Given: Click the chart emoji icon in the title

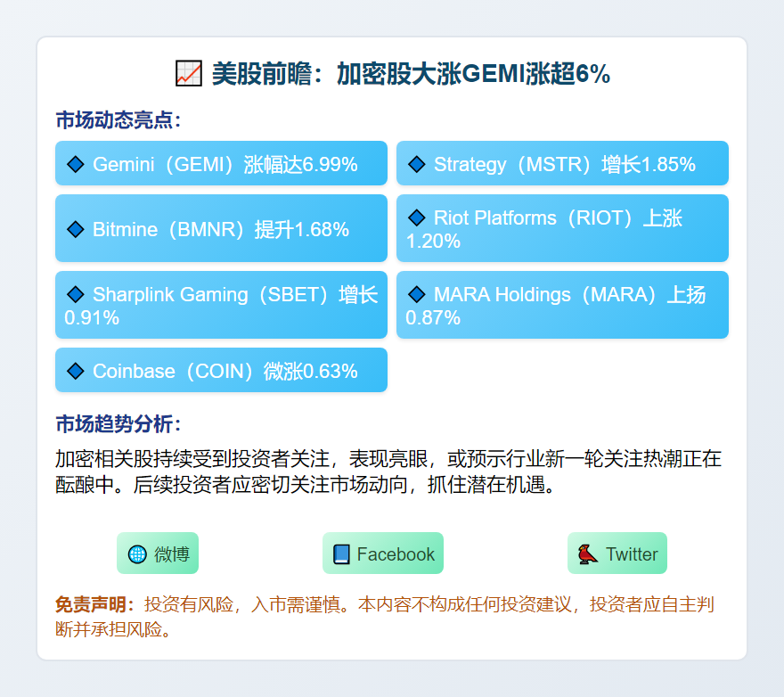Looking at the screenshot, I should coord(189,74).
